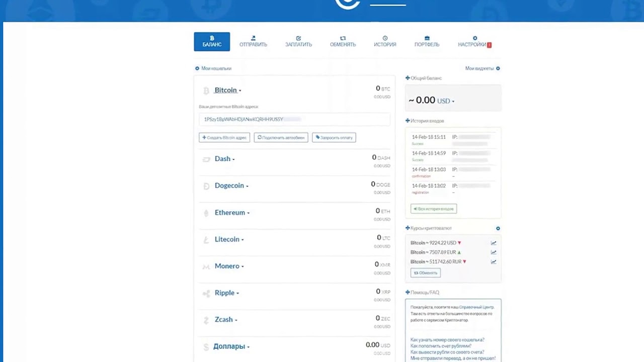The height and width of the screenshot is (362, 644).
Task: Click the gear icon beside Мои кошельки
Action: tap(197, 68)
